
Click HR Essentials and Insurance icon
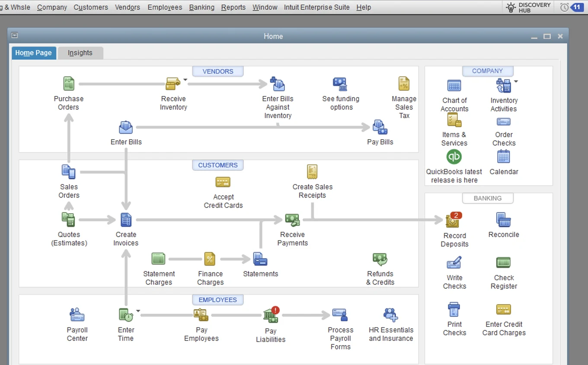coord(391,315)
